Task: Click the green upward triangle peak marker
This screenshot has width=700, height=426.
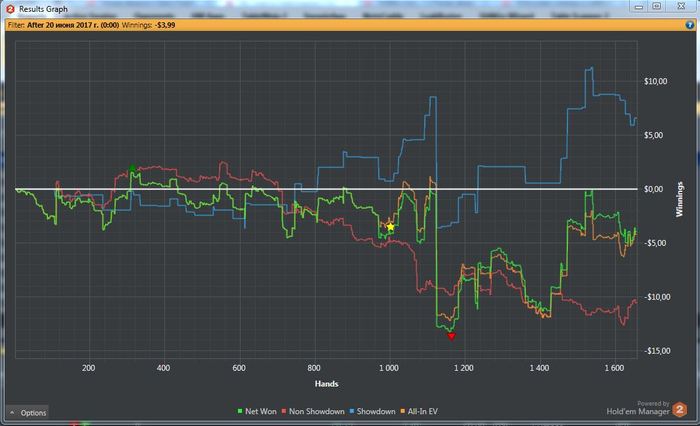Action: click(132, 168)
